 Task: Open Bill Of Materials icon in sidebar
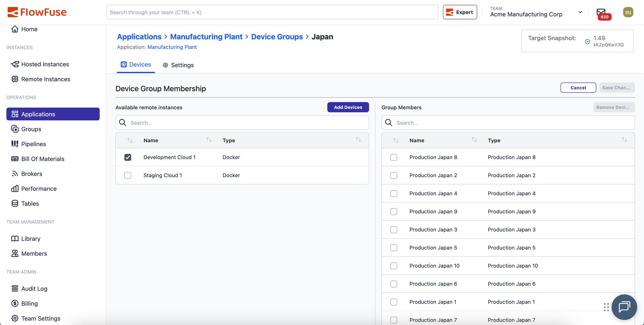[15, 159]
